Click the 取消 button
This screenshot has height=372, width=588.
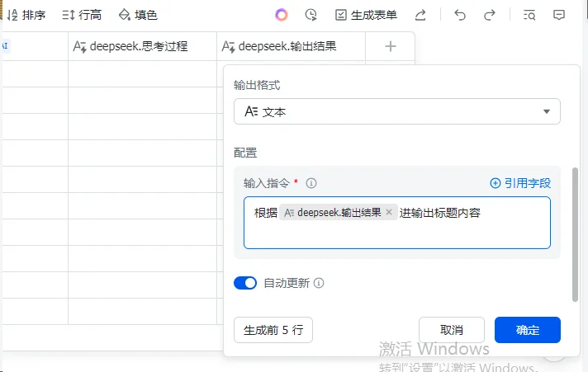pyautogui.click(x=452, y=330)
